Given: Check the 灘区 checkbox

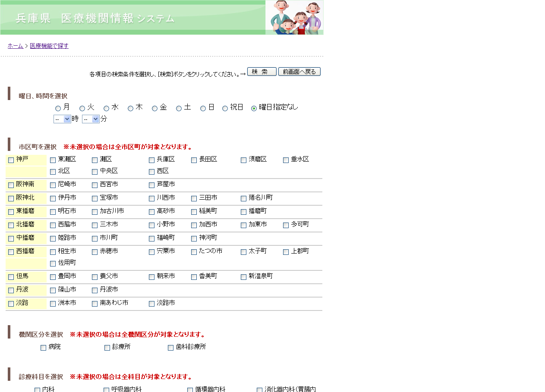Looking at the screenshot, I should click(x=95, y=160).
